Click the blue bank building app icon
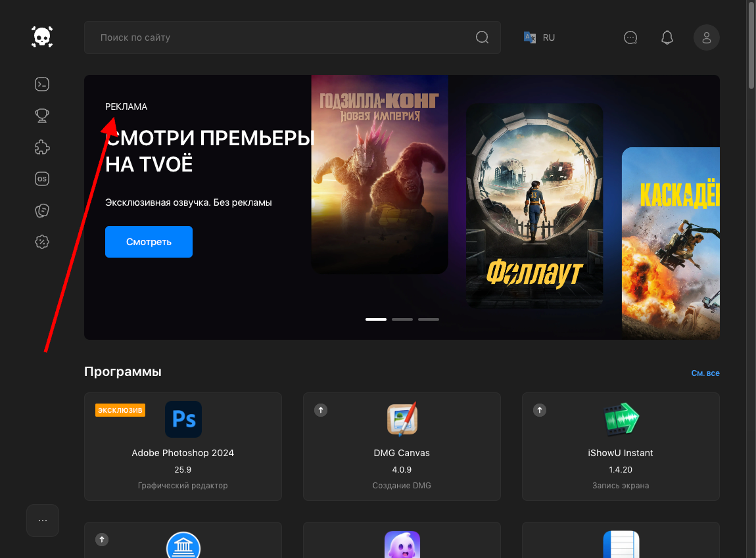Screen dimensions: 756x558 tap(183, 545)
